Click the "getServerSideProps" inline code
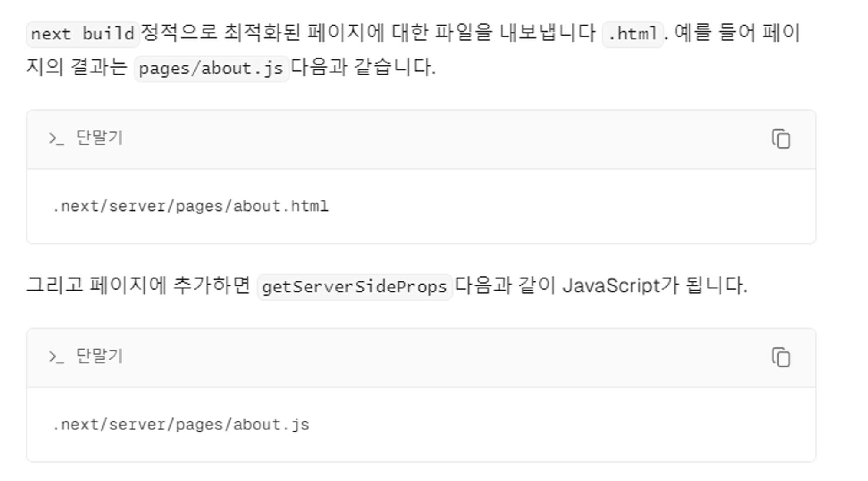The height and width of the screenshot is (481, 868). pyautogui.click(x=355, y=287)
